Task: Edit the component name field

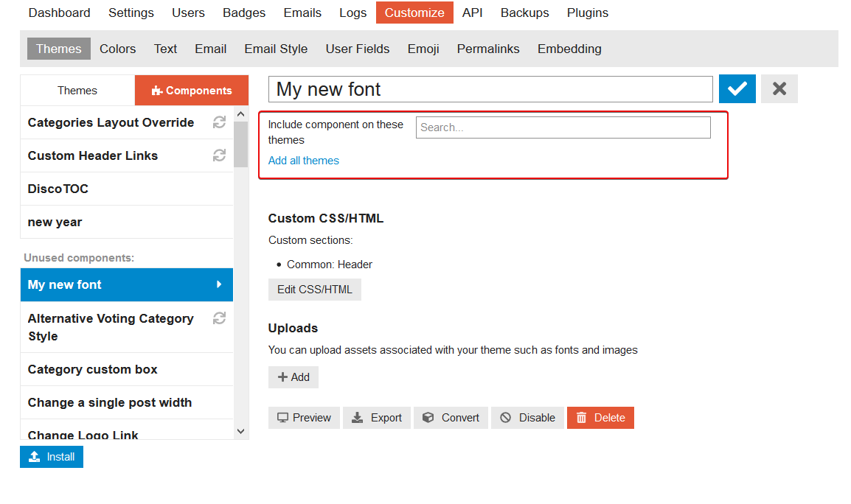Action: pos(490,89)
